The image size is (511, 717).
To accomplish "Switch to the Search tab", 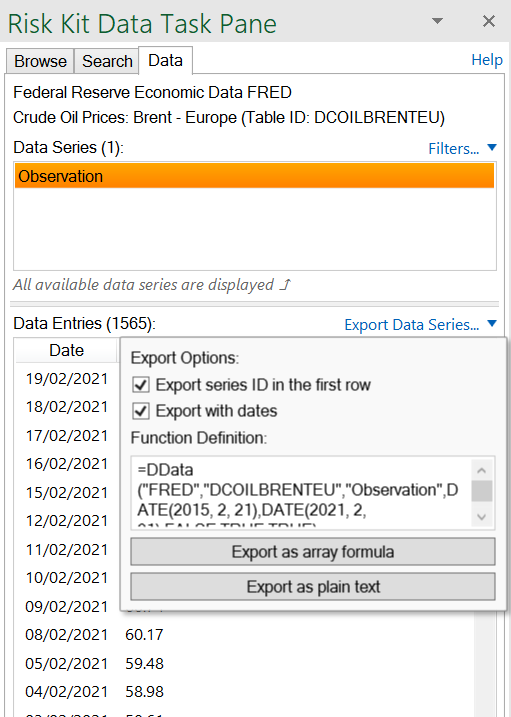I will tap(107, 61).
